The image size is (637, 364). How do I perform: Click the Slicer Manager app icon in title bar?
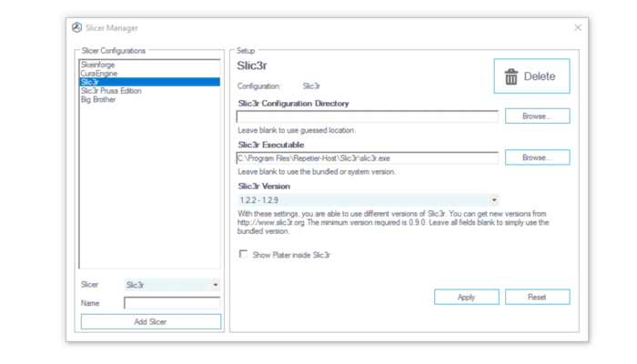click(76, 27)
